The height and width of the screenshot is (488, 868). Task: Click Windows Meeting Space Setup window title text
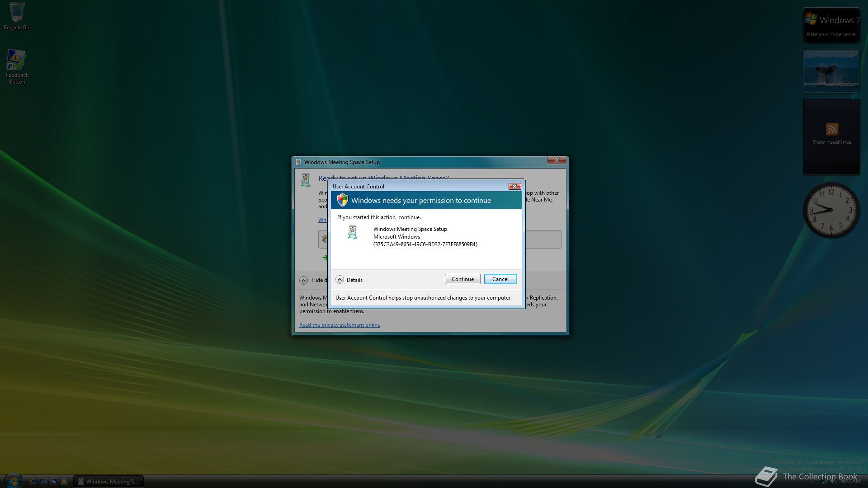point(342,162)
